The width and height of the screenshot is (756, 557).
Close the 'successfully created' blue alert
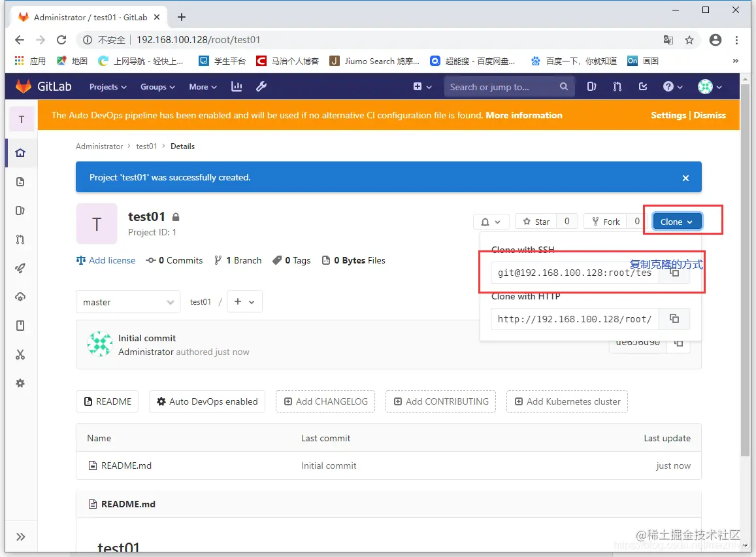[685, 178]
